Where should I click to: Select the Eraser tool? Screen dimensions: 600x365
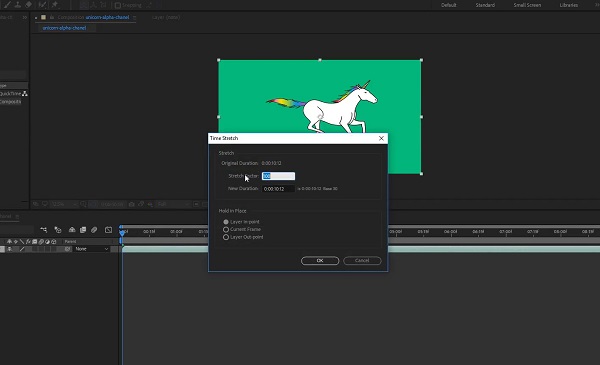[28, 5]
